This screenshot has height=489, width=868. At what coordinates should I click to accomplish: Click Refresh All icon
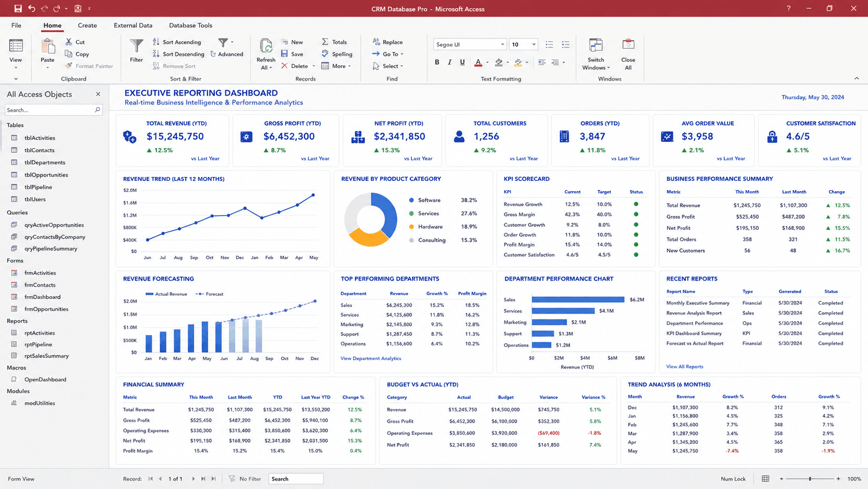tap(266, 46)
